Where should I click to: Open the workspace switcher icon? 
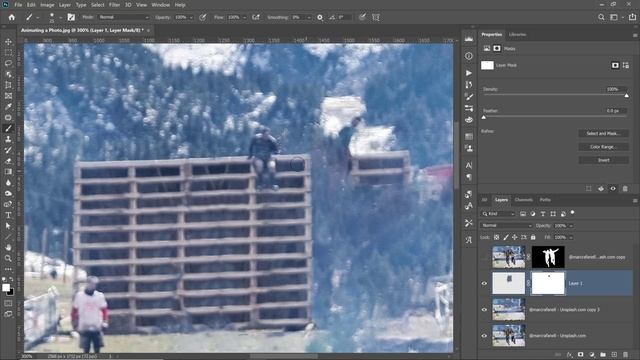coord(614,17)
